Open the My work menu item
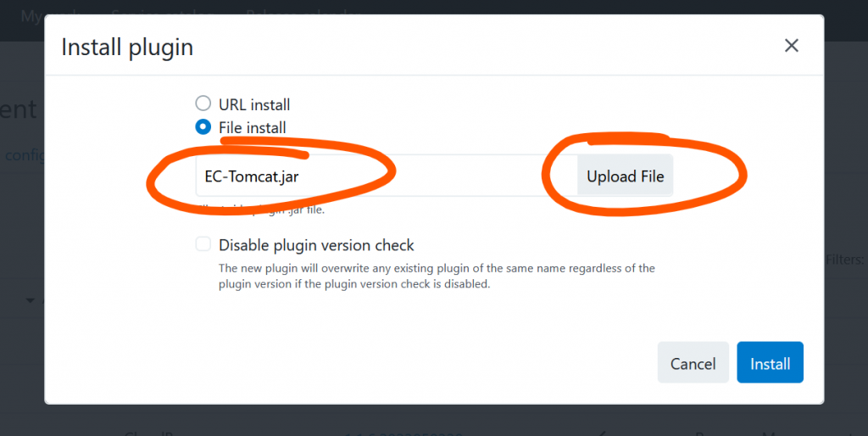868x436 pixels. [49, 15]
